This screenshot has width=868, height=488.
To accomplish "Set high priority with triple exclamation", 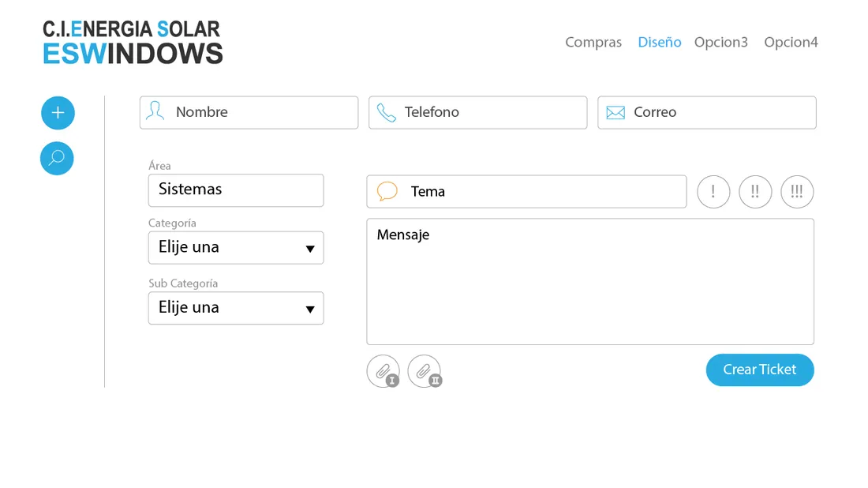I will pos(797,192).
